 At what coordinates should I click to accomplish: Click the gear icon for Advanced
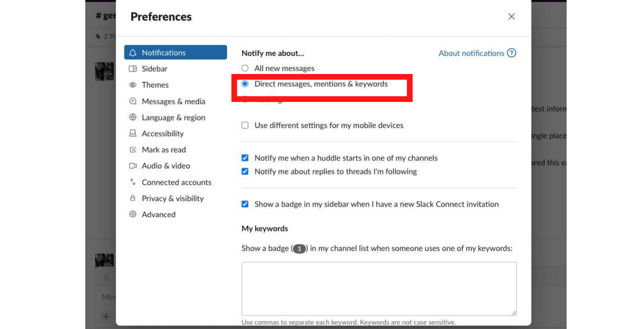tap(133, 215)
